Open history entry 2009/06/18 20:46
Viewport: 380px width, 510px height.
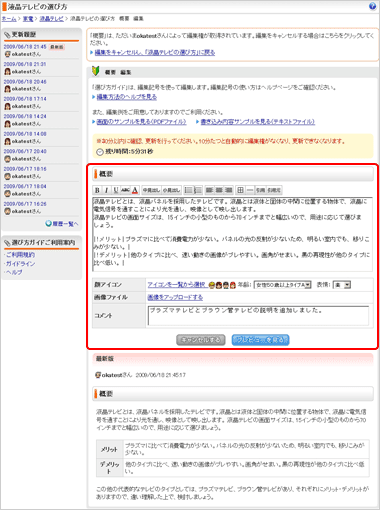(x=25, y=82)
